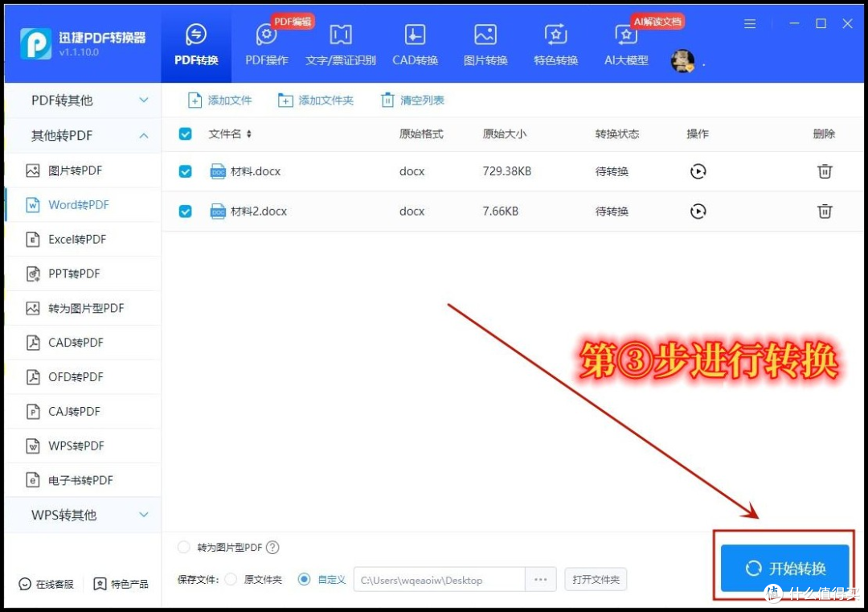Open the AI大模型 tab
The width and height of the screenshot is (868, 612).
(626, 45)
